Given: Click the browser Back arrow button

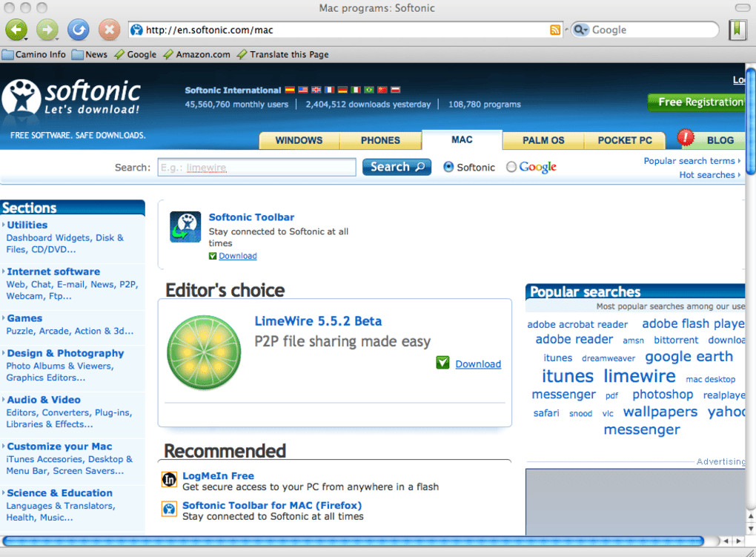Looking at the screenshot, I should tap(16, 30).
